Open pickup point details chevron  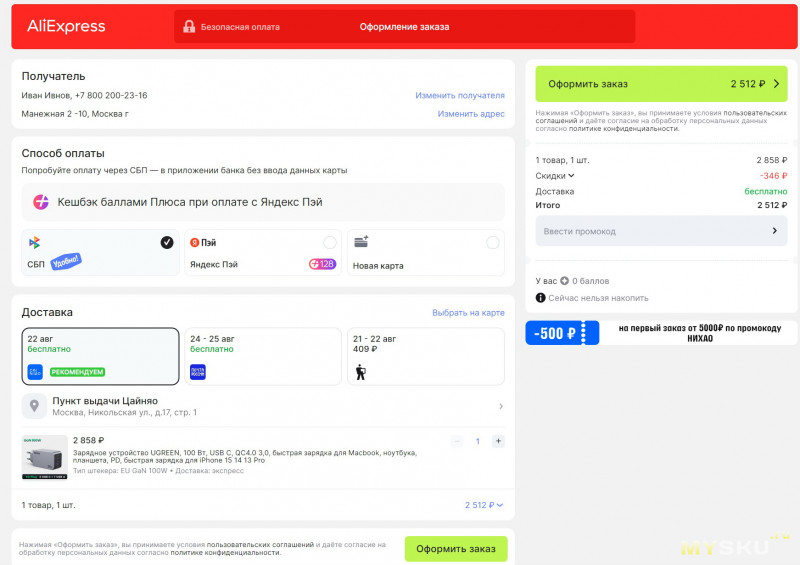[501, 406]
